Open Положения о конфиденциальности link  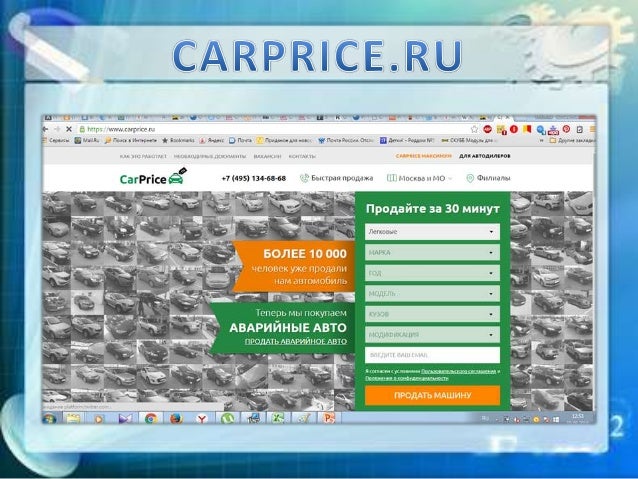tap(406, 378)
